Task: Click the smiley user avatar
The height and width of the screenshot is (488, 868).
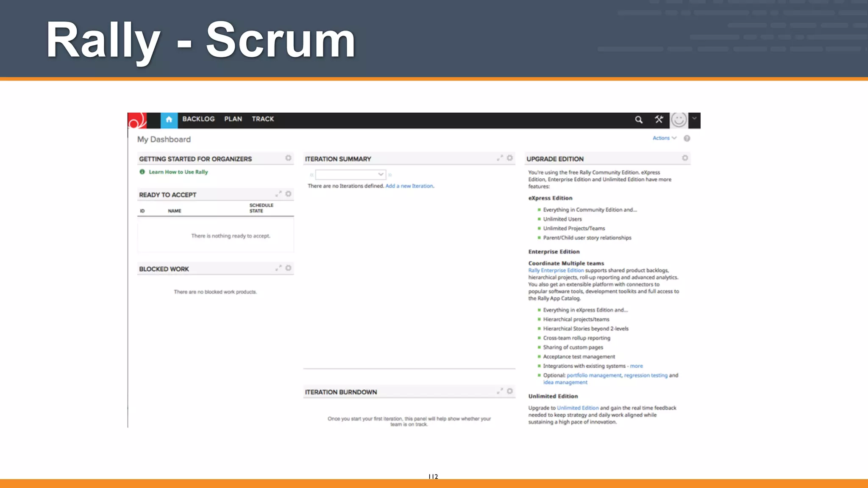Action: [679, 120]
